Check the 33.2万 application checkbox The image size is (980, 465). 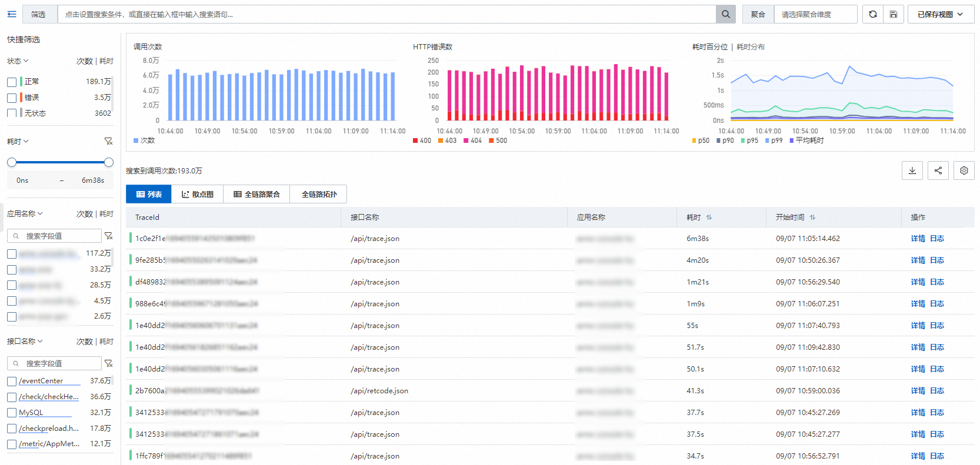12,269
